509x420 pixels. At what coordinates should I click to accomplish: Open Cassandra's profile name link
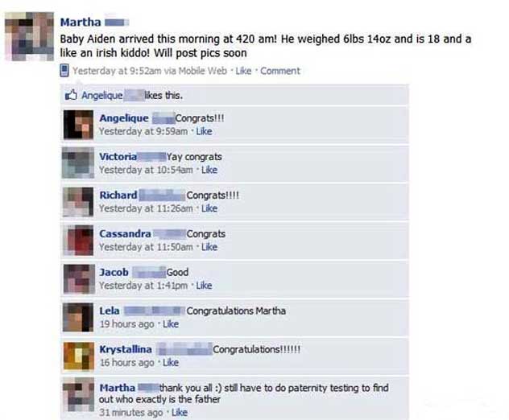tap(125, 233)
